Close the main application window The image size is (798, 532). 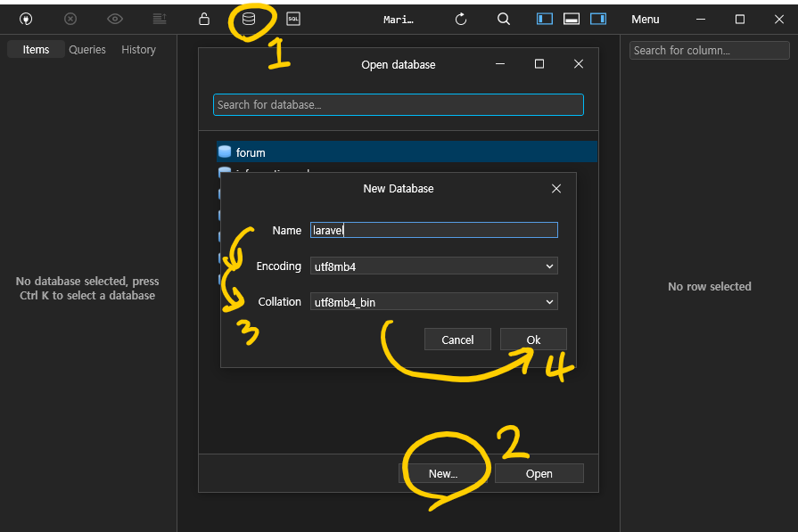click(x=779, y=20)
